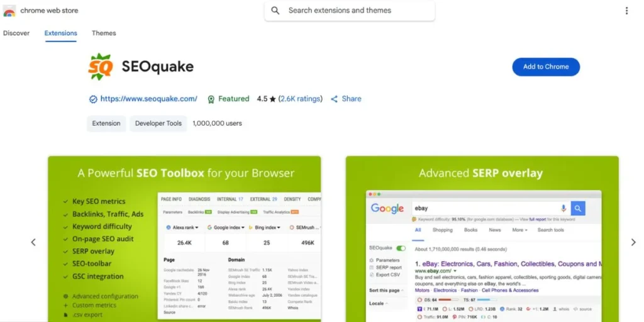Click the SEOquake SQ logo icon
Viewport: 644px width, 322px height.
click(101, 67)
